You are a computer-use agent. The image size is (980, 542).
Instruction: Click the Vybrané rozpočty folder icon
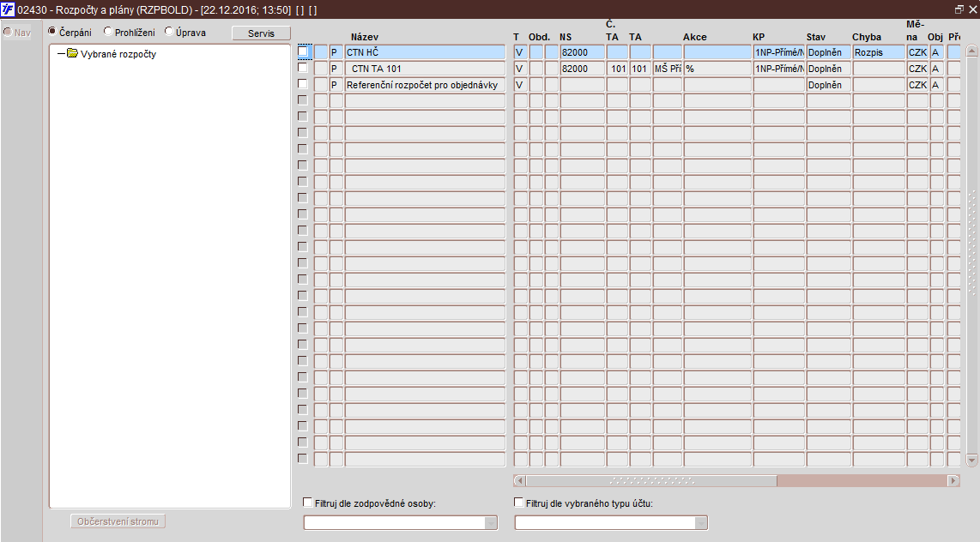coord(72,53)
